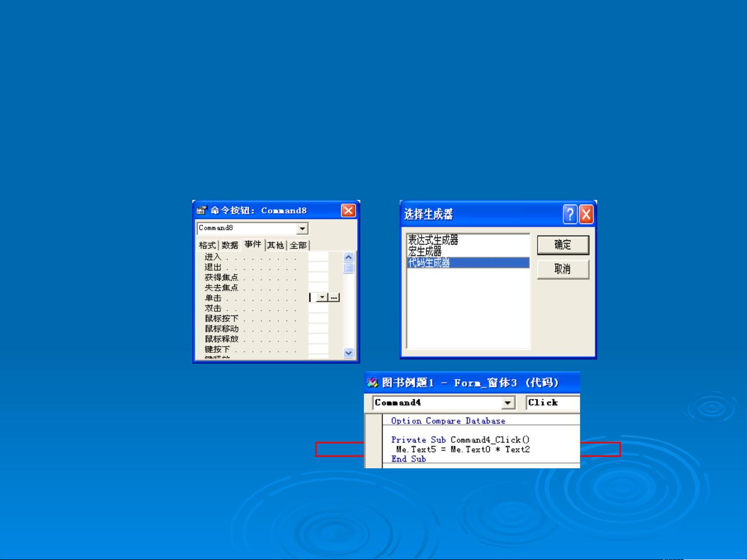
Task: Expand the Command4 object combo box in code window
Action: (509, 403)
